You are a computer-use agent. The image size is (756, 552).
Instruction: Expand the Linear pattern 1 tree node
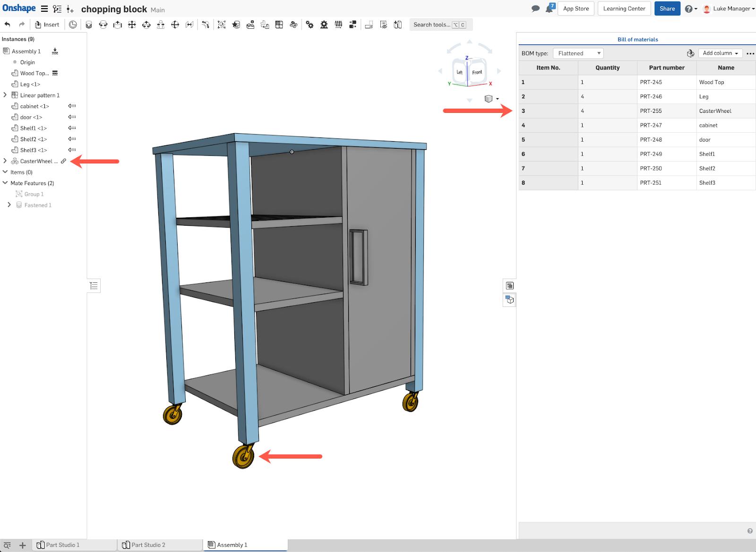pyautogui.click(x=5, y=95)
